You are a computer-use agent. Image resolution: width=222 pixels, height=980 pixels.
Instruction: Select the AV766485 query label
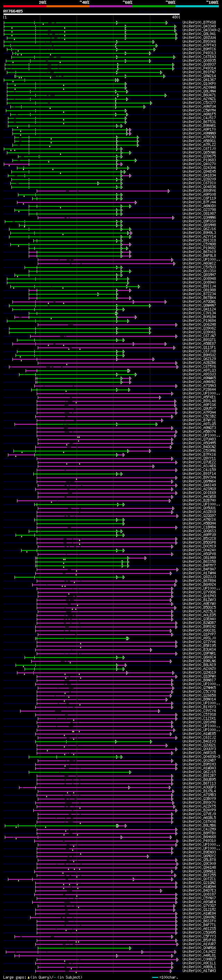(x=13, y=11)
